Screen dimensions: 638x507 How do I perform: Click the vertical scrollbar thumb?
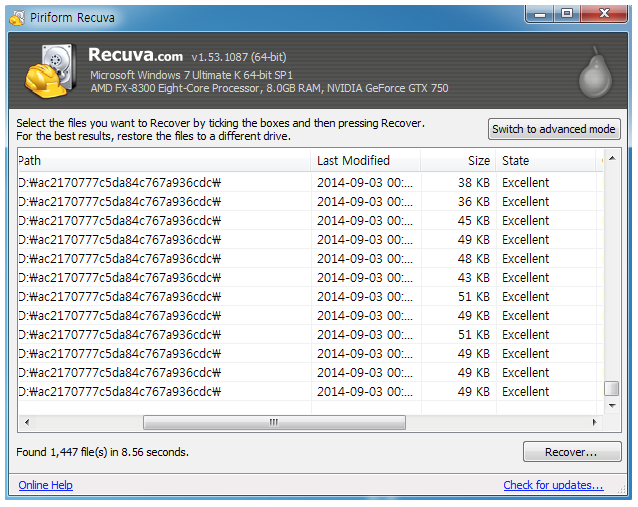[612, 388]
